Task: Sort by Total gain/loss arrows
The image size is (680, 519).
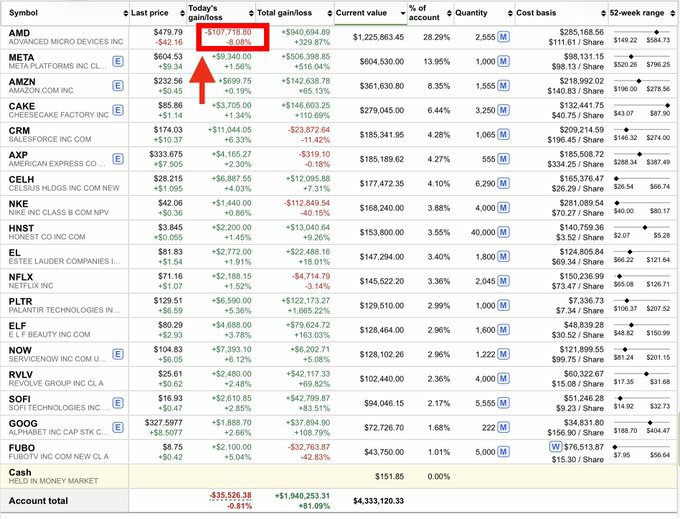Action: pos(330,13)
